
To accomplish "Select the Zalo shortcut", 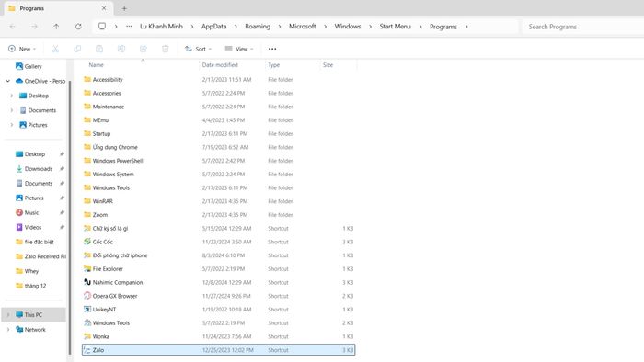I will (x=218, y=350).
